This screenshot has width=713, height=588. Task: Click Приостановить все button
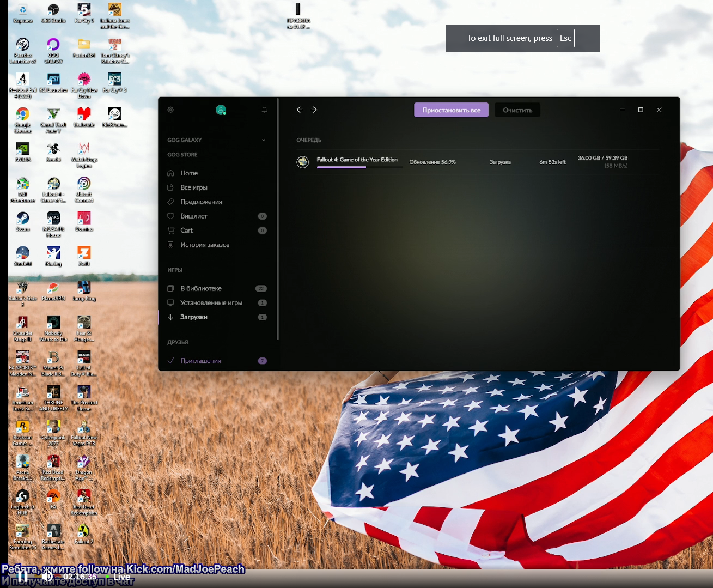pyautogui.click(x=452, y=110)
